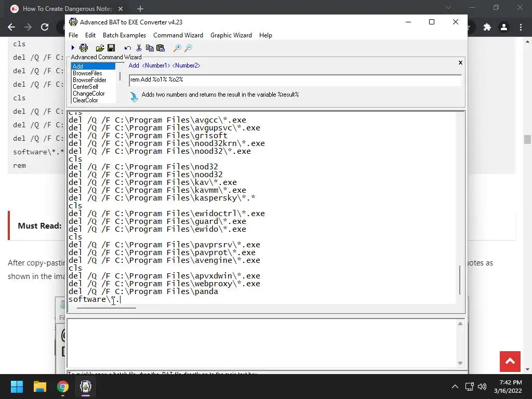Reload the page in Chrome
This screenshot has height=399, width=532.
pos(45,27)
